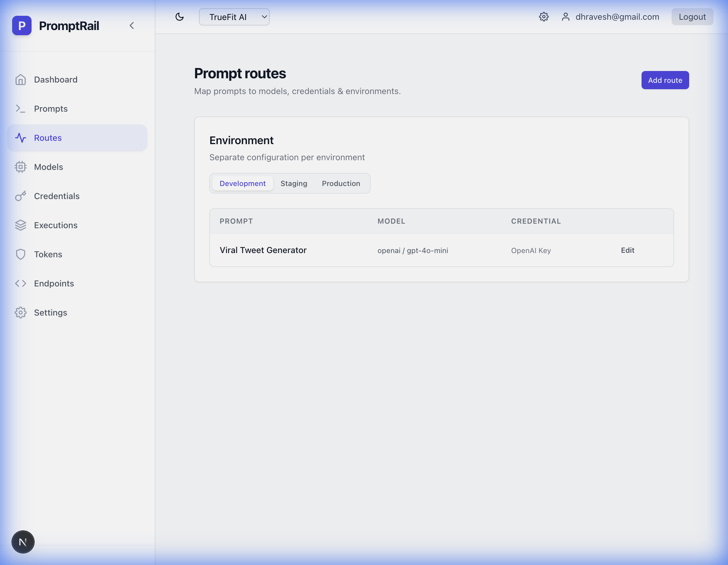Click the Endpoints code brackets icon
The image size is (728, 565).
click(x=20, y=283)
